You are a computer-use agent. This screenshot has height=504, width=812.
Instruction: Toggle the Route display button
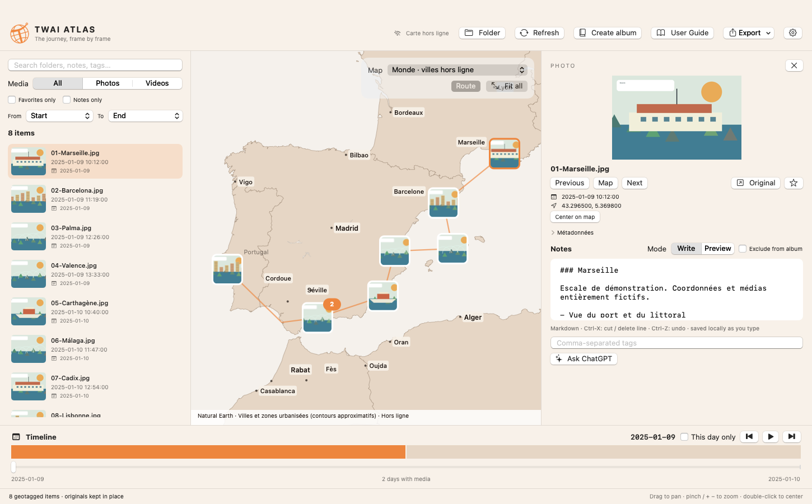pyautogui.click(x=466, y=86)
